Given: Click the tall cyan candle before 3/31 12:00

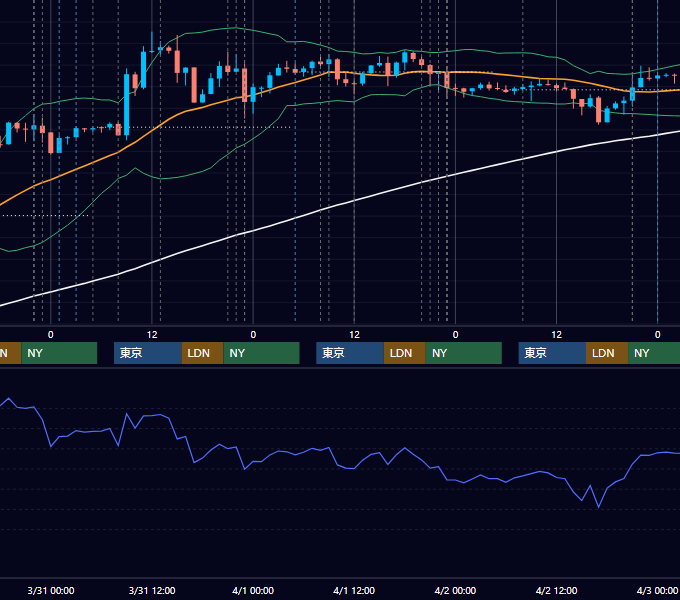Looking at the screenshot, I should (127, 104).
